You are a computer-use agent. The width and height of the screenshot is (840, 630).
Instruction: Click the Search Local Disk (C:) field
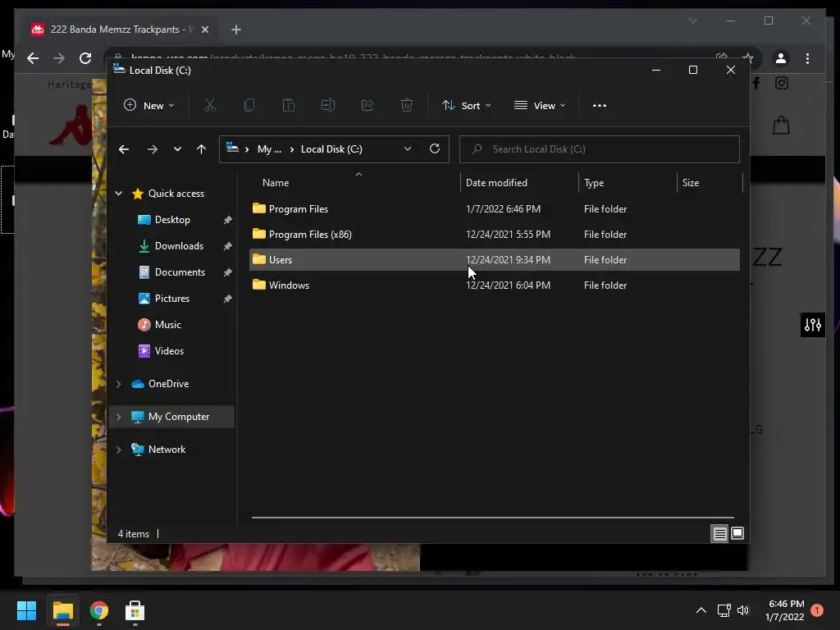(600, 149)
